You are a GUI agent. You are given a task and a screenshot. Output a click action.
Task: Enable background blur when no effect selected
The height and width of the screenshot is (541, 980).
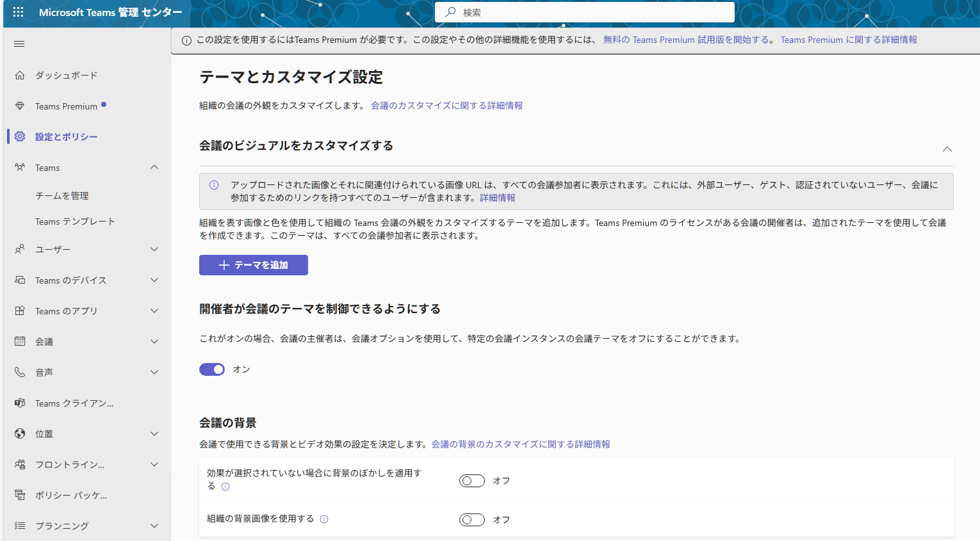pyautogui.click(x=472, y=481)
